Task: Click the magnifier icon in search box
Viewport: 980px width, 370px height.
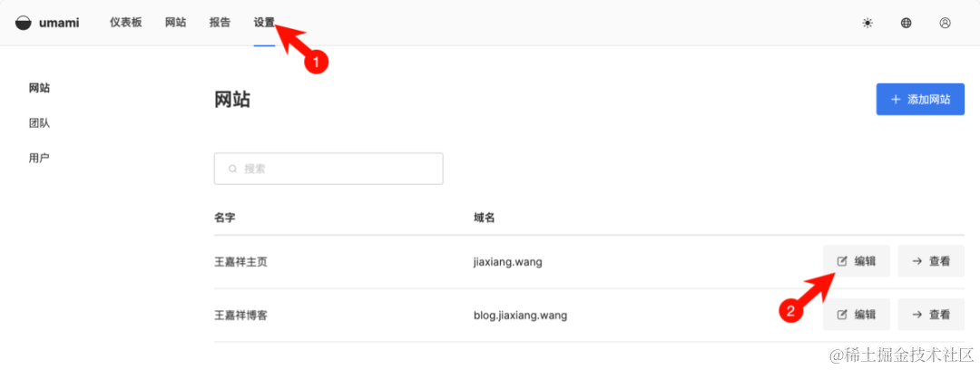Action: [232, 169]
